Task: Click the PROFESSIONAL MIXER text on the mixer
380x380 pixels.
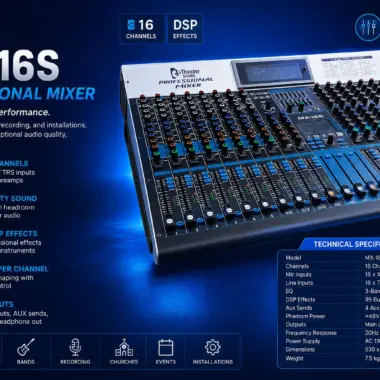Action: pyautogui.click(x=187, y=83)
